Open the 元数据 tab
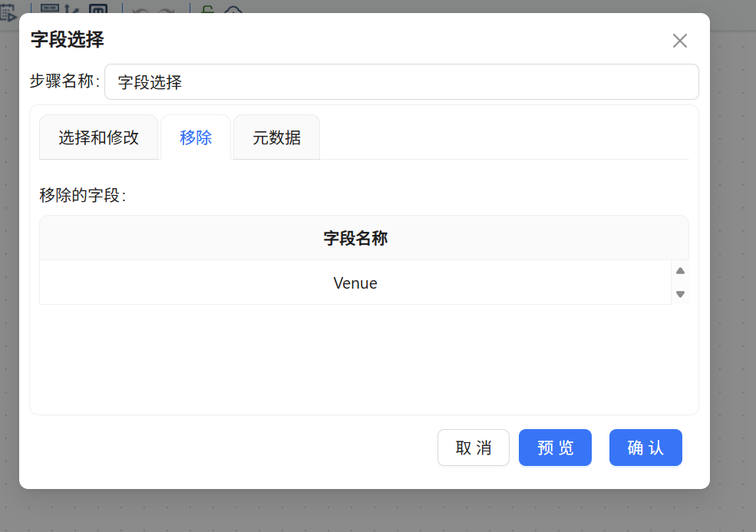Viewport: 756px width, 532px height. click(277, 137)
